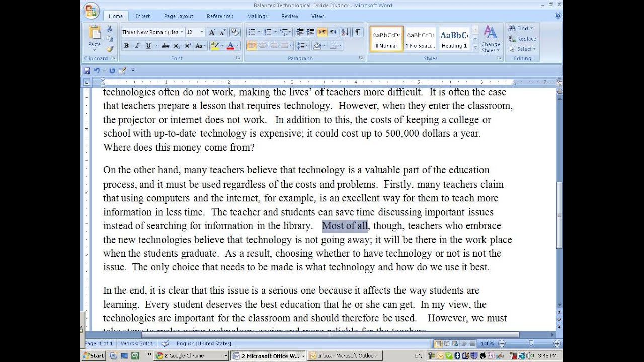Toggle Italic formatting
The width and height of the screenshot is (644, 362).
(137, 46)
